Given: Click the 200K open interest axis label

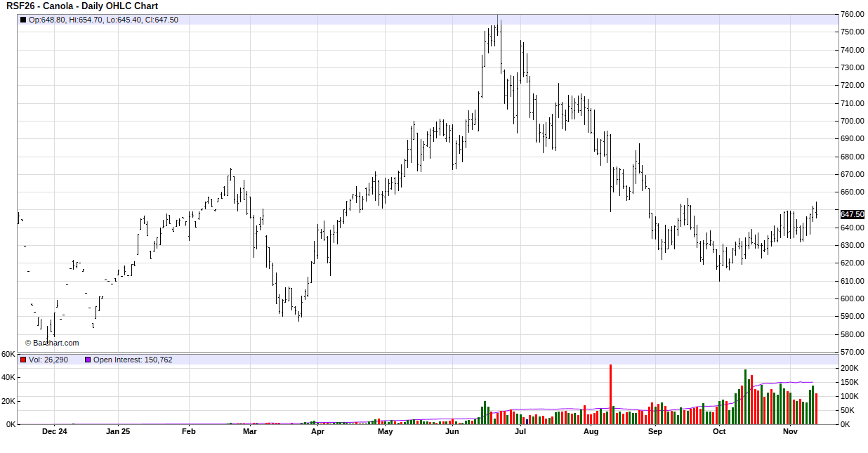Looking at the screenshot, I should pos(849,368).
